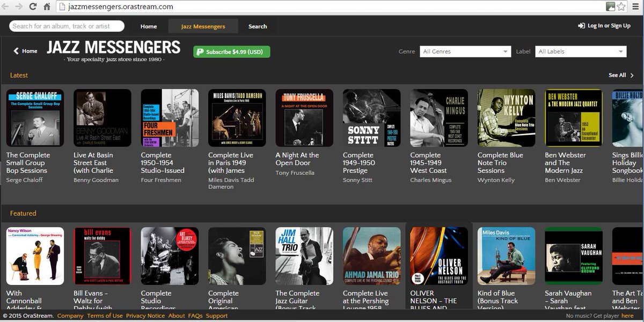The height and width of the screenshot is (322, 644).
Task: Click the Get player here link
Action: click(x=627, y=316)
